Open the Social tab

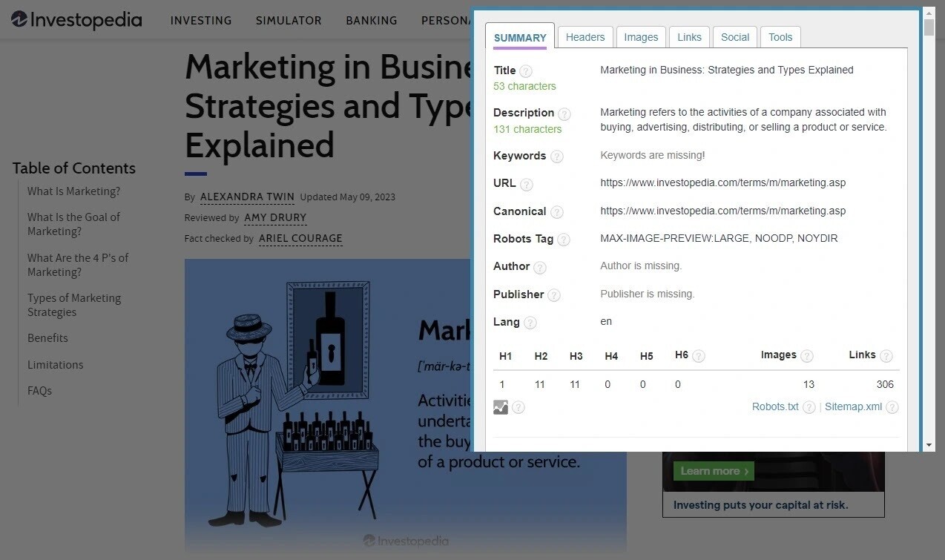point(735,37)
